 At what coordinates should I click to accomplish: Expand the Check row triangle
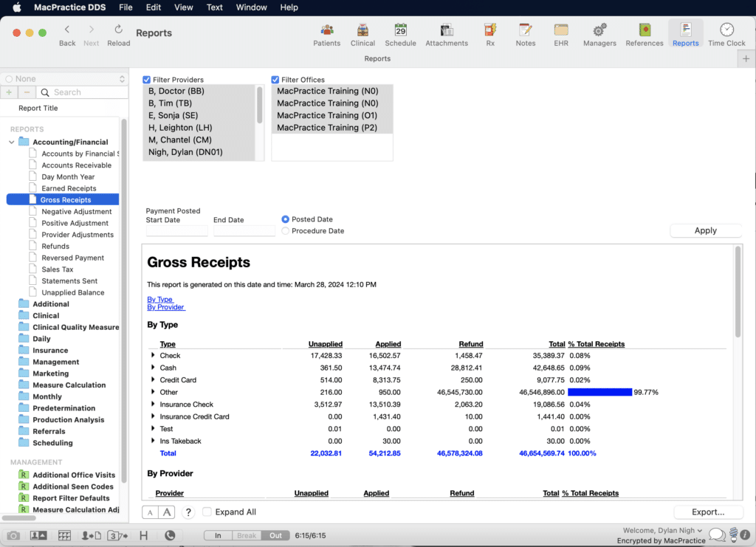point(153,355)
